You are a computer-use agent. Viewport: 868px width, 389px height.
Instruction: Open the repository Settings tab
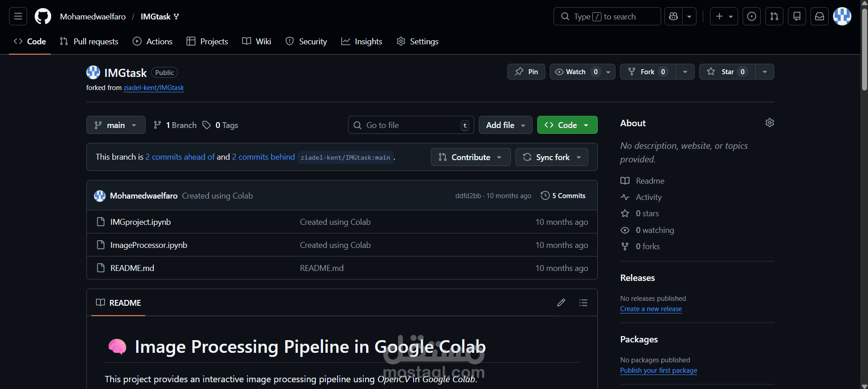pyautogui.click(x=417, y=41)
